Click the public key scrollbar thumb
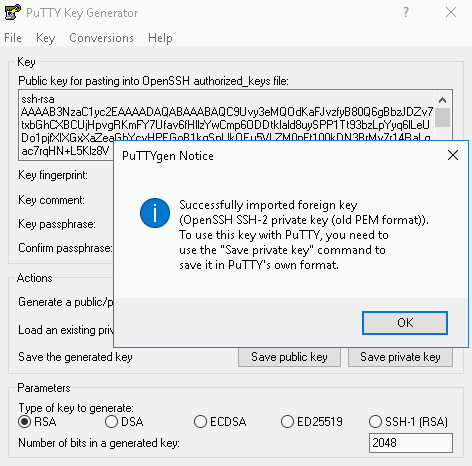The image size is (472, 466). (442, 117)
